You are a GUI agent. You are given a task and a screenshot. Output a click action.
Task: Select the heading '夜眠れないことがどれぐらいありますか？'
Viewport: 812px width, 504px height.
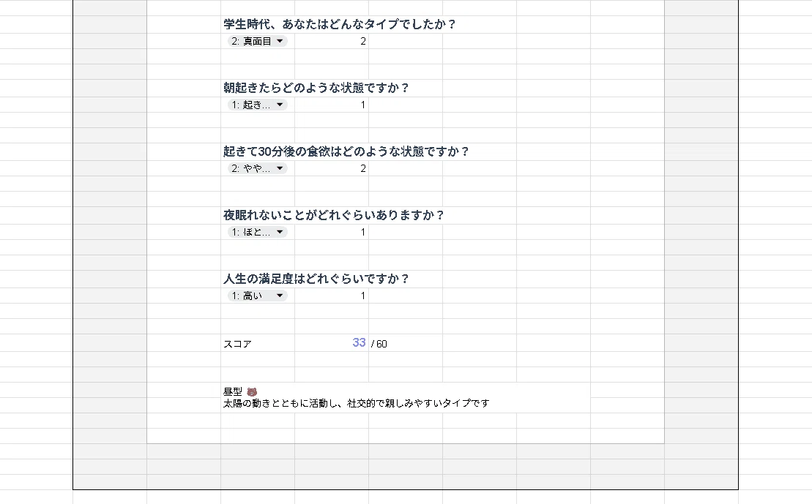(334, 215)
